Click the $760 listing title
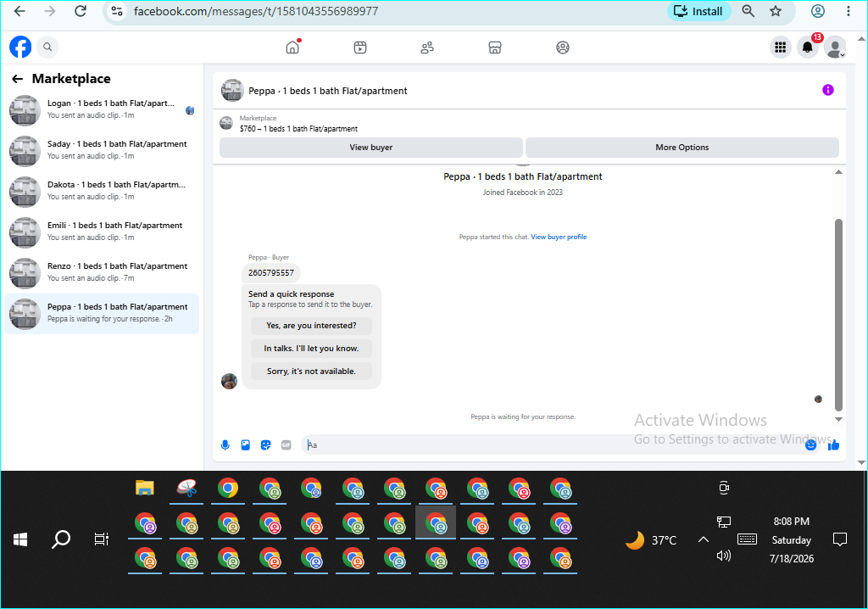The width and height of the screenshot is (868, 609). click(x=298, y=129)
